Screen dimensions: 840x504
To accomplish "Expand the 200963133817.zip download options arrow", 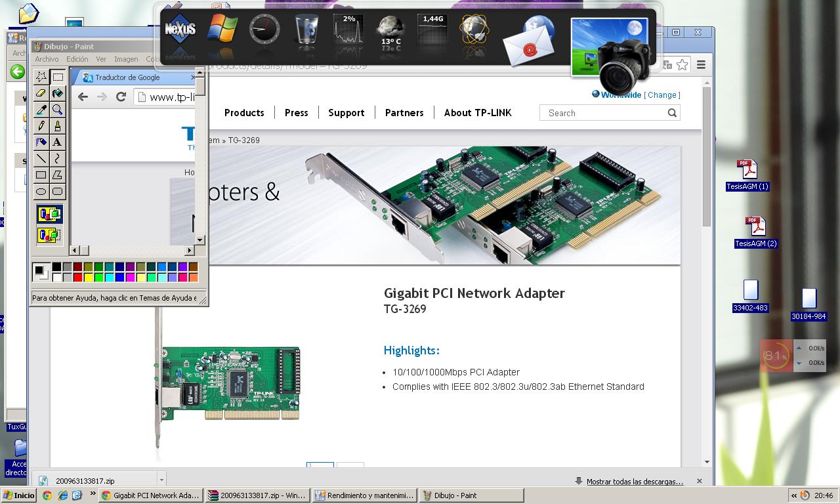I will (161, 480).
